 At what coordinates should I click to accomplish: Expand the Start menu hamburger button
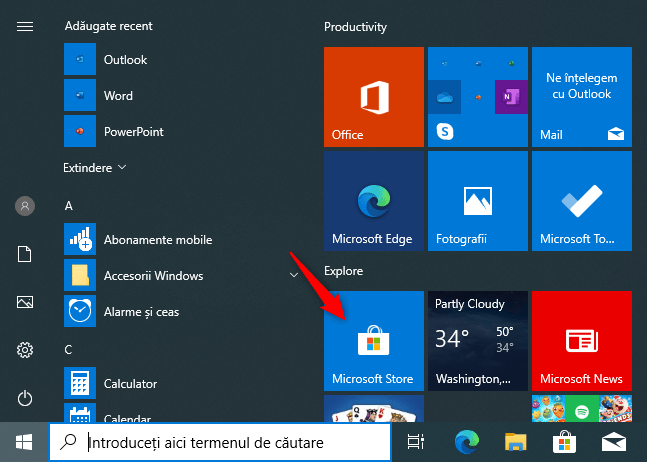pos(25,26)
